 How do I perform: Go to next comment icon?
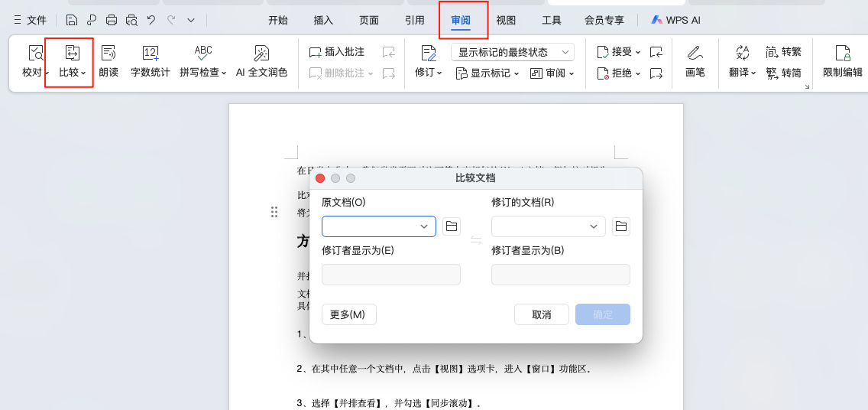click(389, 73)
